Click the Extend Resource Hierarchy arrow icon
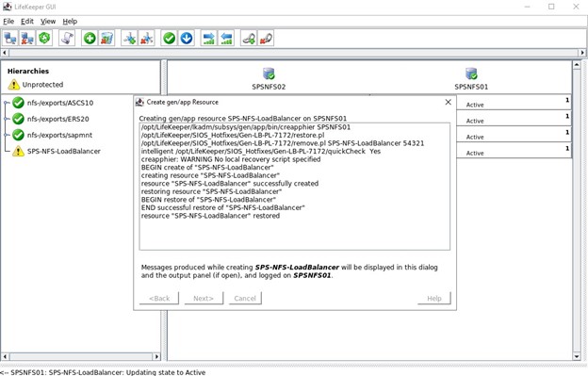 click(x=209, y=39)
